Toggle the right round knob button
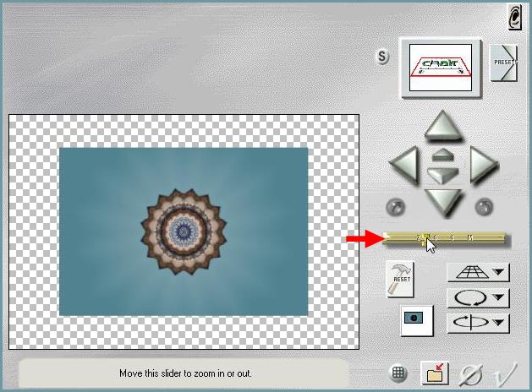532x392 pixels. pyautogui.click(x=484, y=205)
